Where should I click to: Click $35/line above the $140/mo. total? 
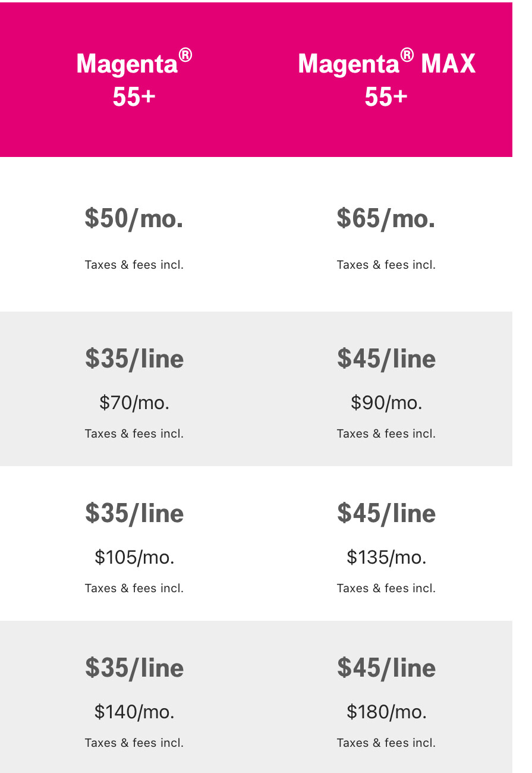(x=134, y=668)
